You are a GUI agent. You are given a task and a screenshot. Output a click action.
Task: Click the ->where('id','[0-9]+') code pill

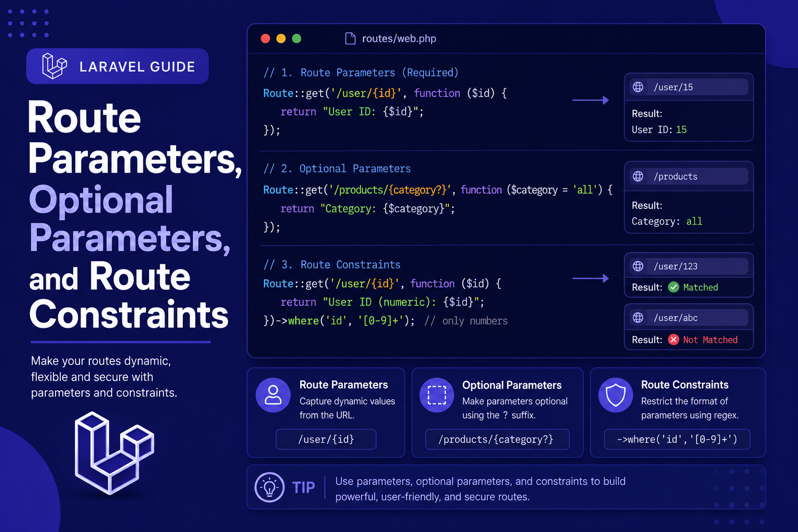pos(677,440)
